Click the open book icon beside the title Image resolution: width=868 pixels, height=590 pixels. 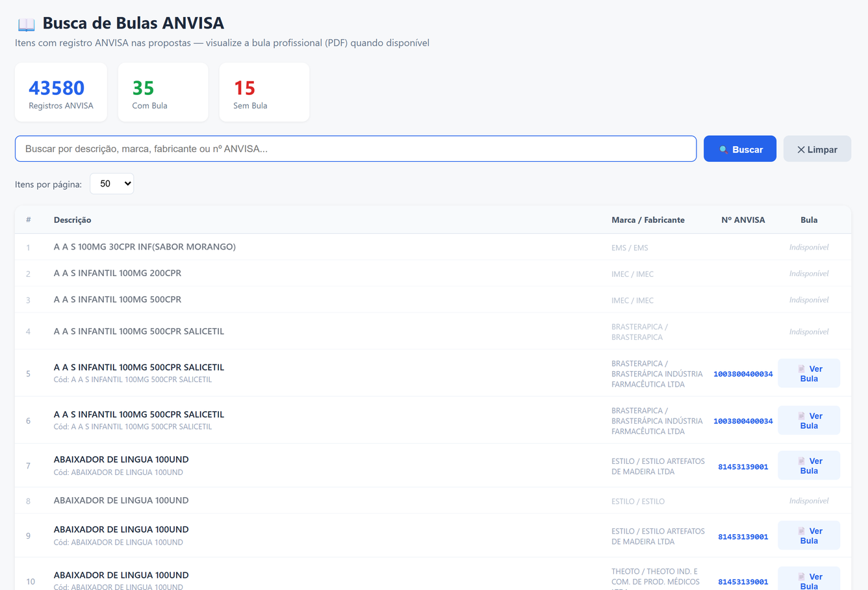click(27, 24)
